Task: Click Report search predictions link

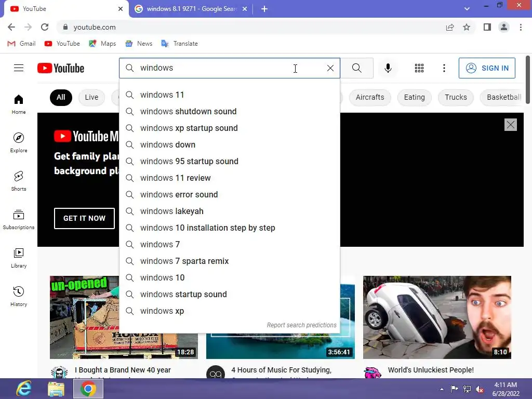Action: [301, 325]
